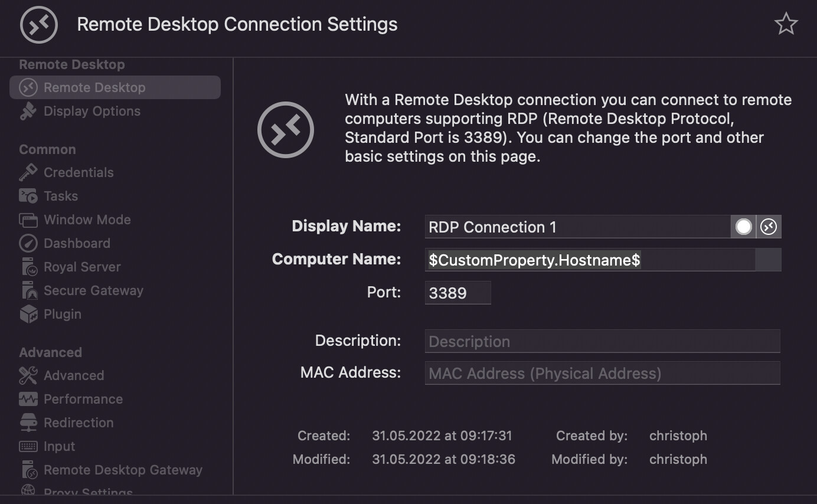Open the Dashboard settings page
The width and height of the screenshot is (817, 504).
click(x=77, y=243)
